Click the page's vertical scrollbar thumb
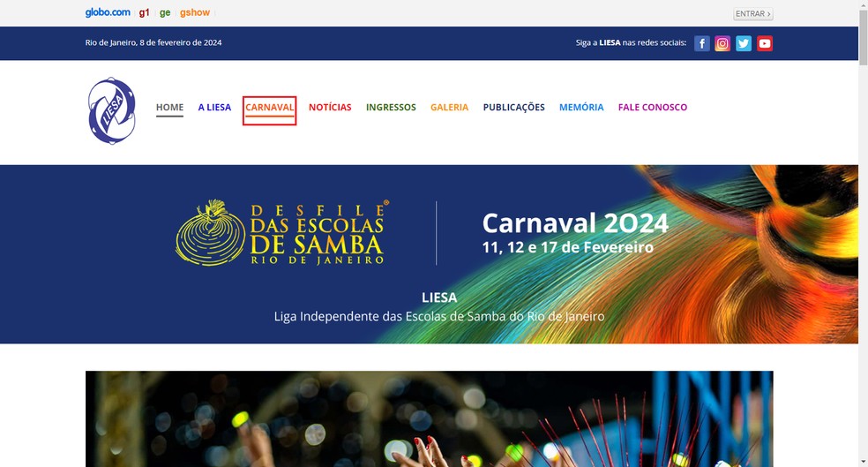The width and height of the screenshot is (868, 467). click(x=863, y=37)
